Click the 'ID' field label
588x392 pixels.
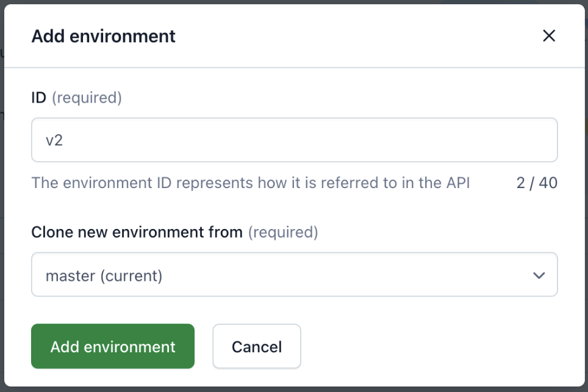(x=38, y=98)
